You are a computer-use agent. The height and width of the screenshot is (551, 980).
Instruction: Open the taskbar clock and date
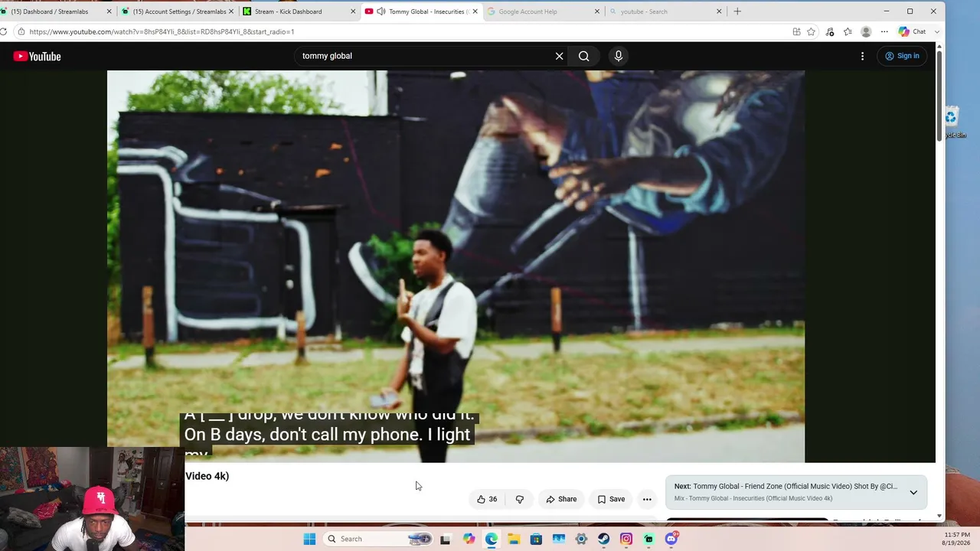click(956, 539)
